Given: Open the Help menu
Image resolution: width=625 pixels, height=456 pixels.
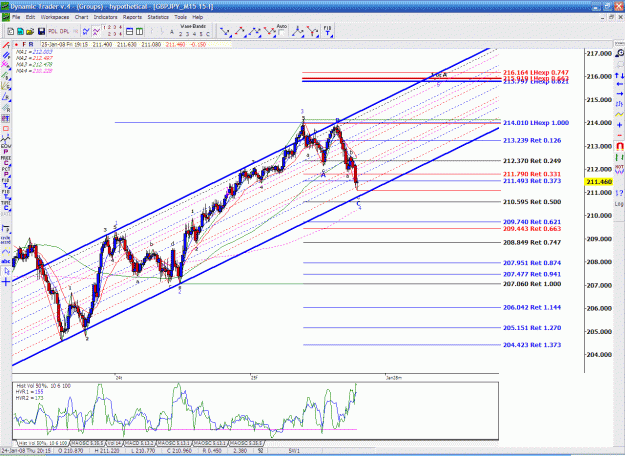Looking at the screenshot, I should tap(198, 17).
